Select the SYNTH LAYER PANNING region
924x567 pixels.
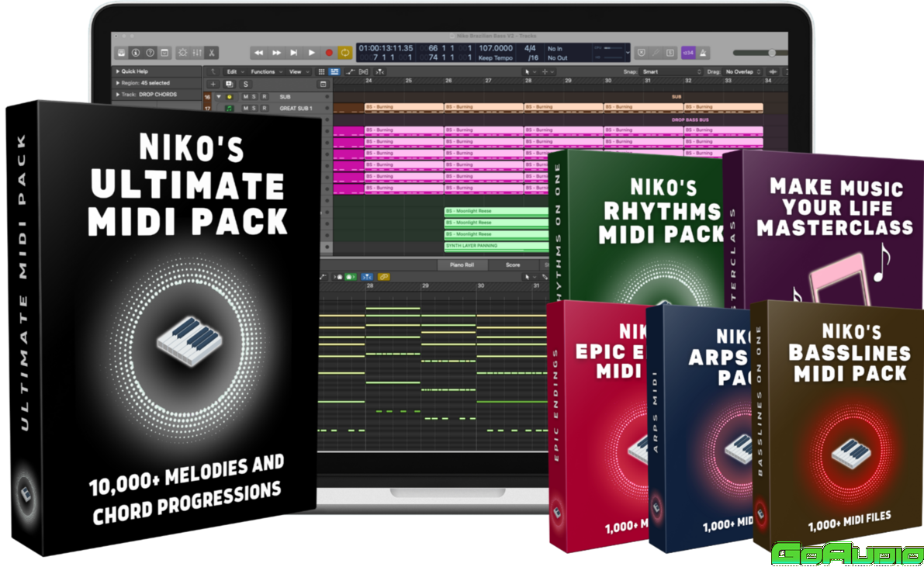point(497,246)
